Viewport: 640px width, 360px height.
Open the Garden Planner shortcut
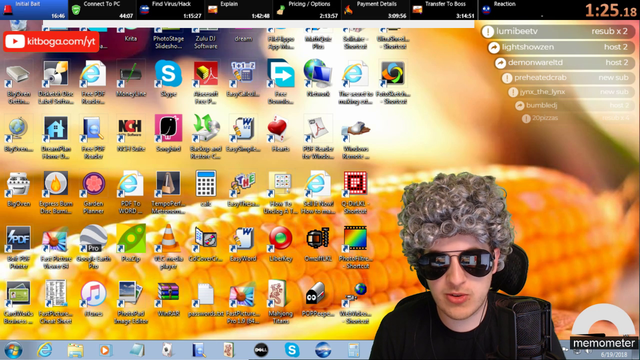click(93, 192)
